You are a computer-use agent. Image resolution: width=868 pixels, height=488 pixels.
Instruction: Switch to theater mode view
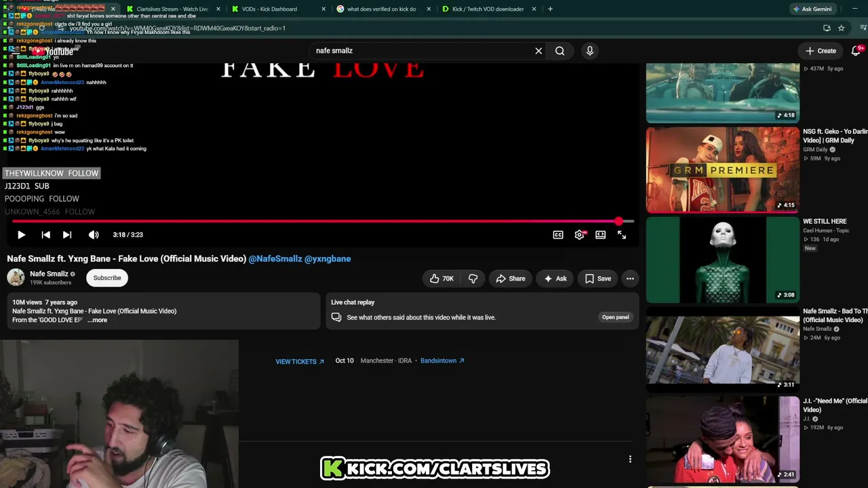600,235
